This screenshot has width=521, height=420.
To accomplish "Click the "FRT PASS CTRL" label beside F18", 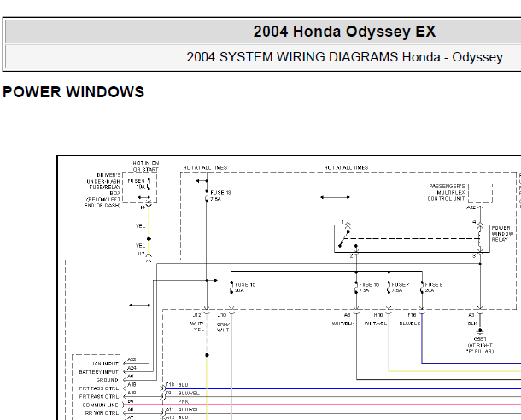I will (x=99, y=388).
